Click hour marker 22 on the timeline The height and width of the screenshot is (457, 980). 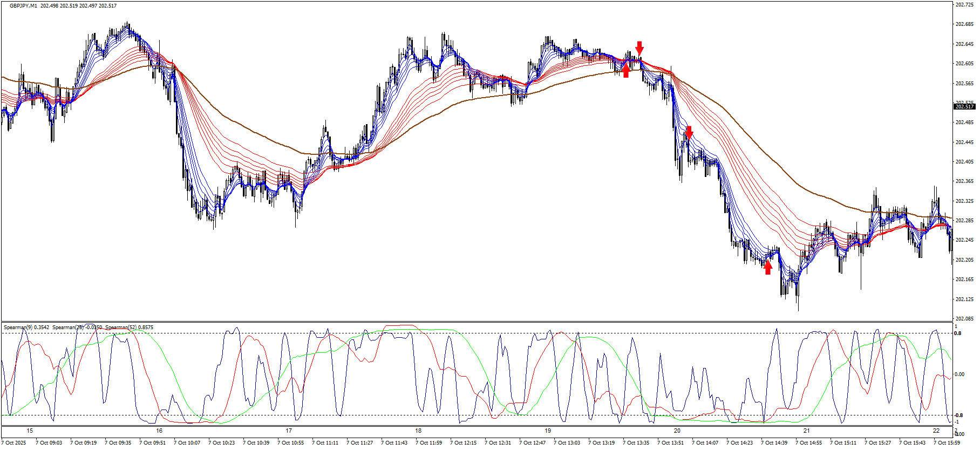936,431
